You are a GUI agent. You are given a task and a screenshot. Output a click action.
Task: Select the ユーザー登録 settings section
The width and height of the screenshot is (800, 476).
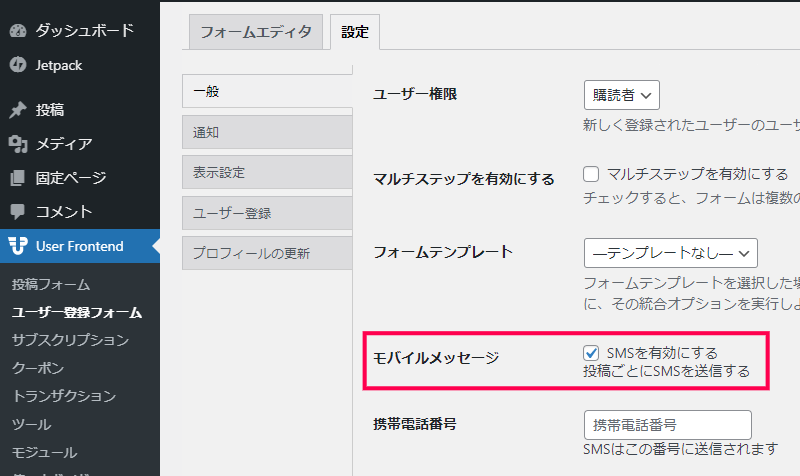[267, 213]
